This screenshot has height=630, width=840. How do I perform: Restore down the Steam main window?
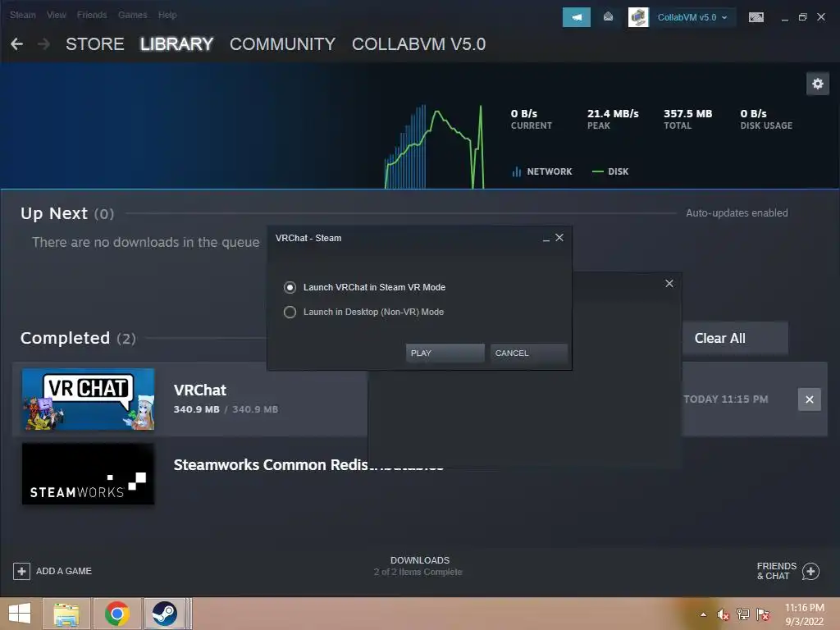click(802, 17)
